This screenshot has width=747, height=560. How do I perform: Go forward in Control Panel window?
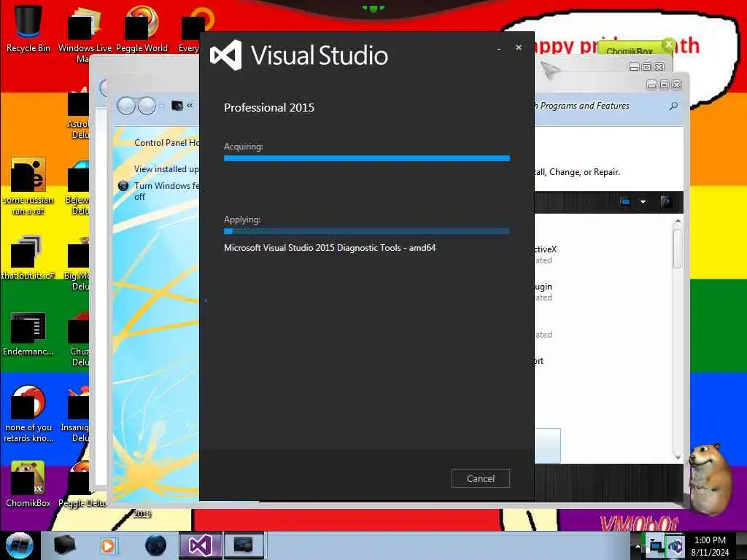[147, 106]
